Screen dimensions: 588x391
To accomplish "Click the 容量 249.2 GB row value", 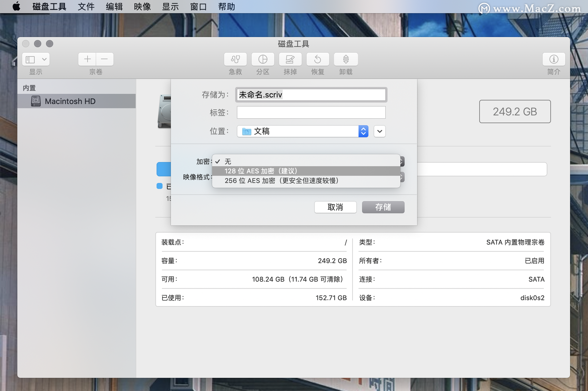I will pos(332,261).
